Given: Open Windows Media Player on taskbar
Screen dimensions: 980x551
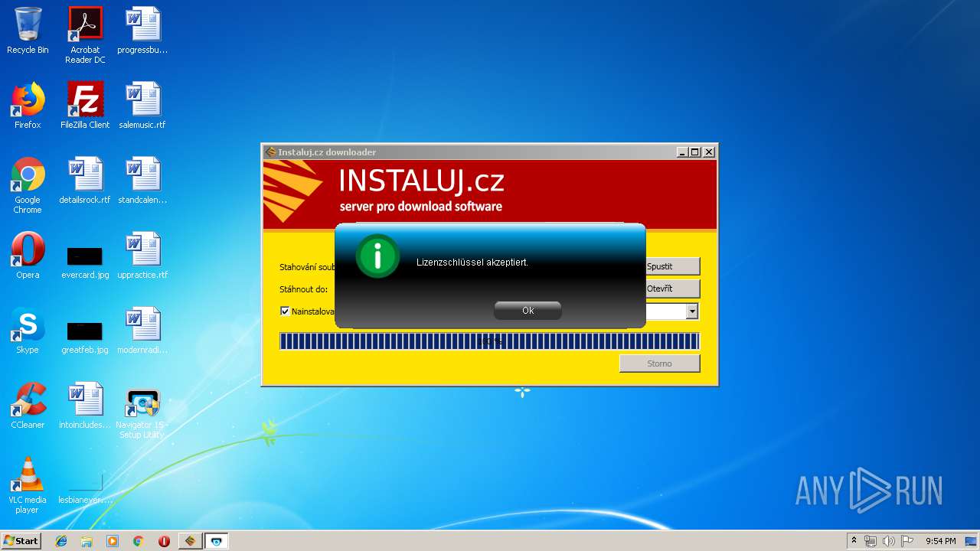Looking at the screenshot, I should 113,541.
